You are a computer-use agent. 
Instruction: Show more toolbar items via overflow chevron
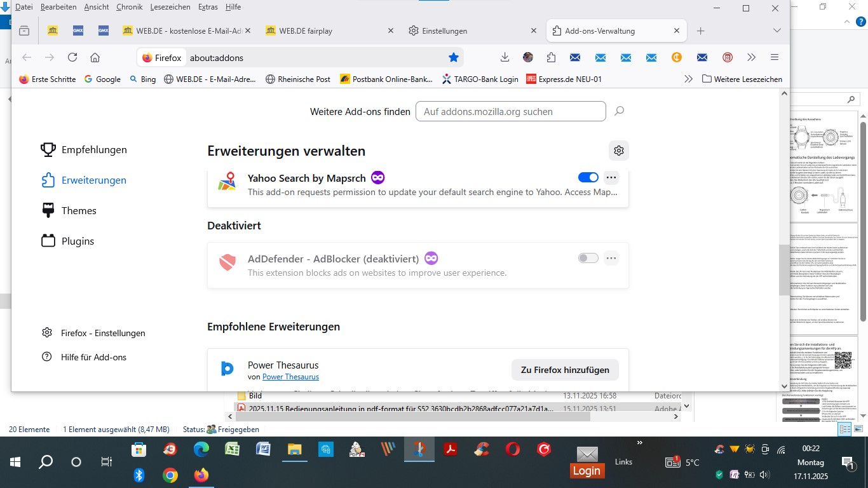(x=752, y=57)
